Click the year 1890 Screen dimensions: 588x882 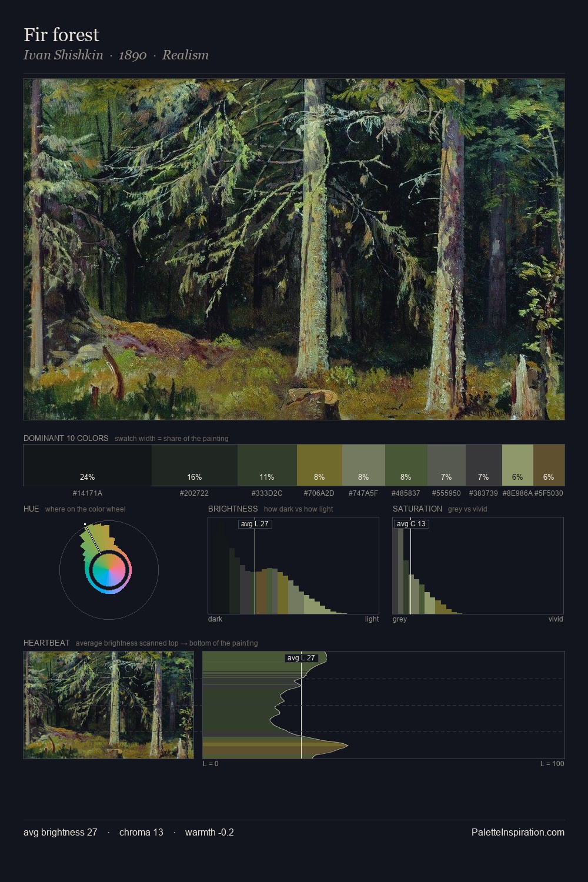pos(132,55)
